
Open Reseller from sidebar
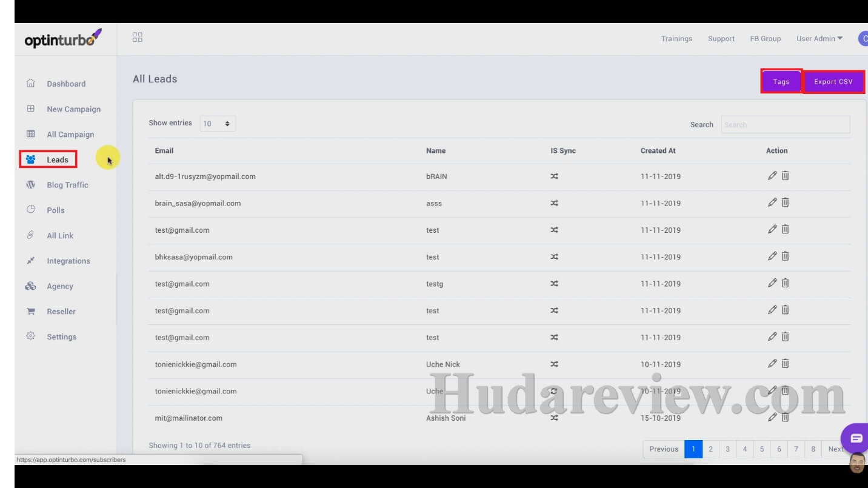[61, 312]
